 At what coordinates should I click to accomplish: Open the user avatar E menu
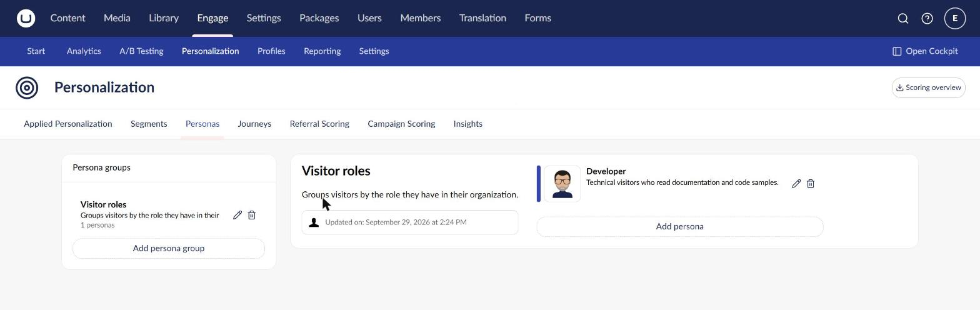(955, 19)
